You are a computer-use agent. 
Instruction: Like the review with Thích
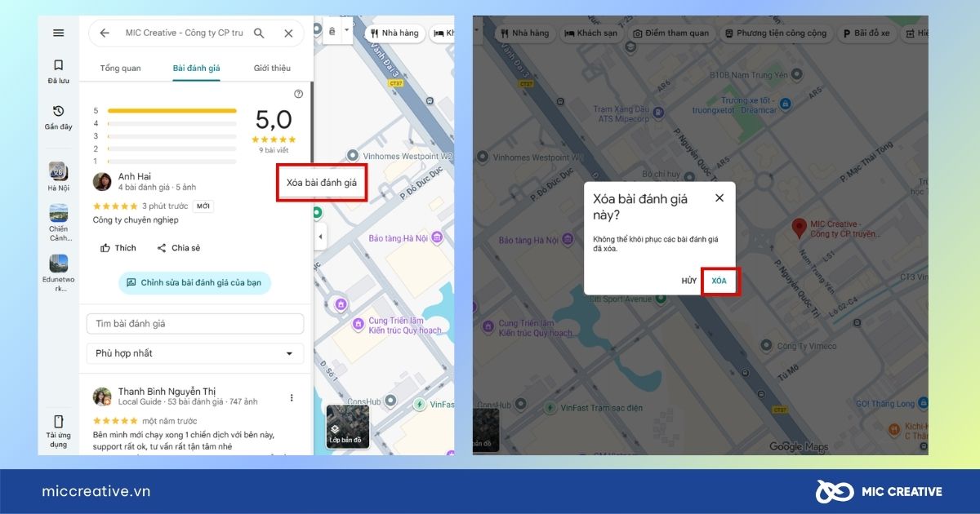(118, 248)
